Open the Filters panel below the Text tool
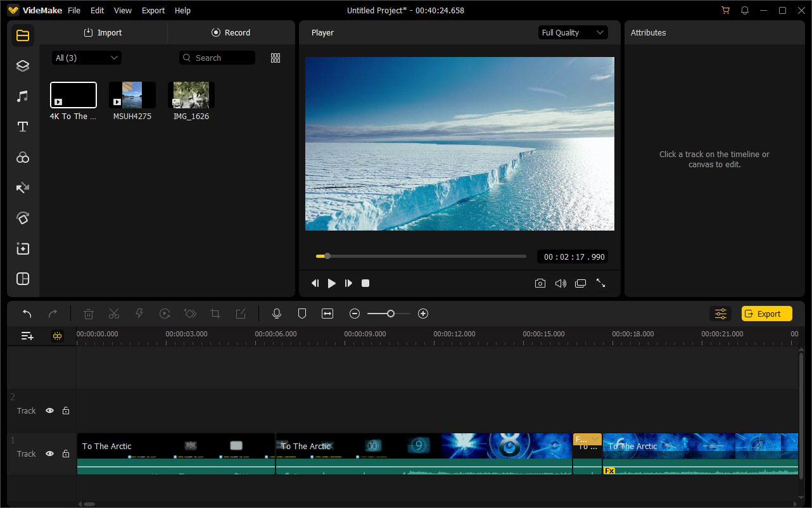 click(x=22, y=157)
